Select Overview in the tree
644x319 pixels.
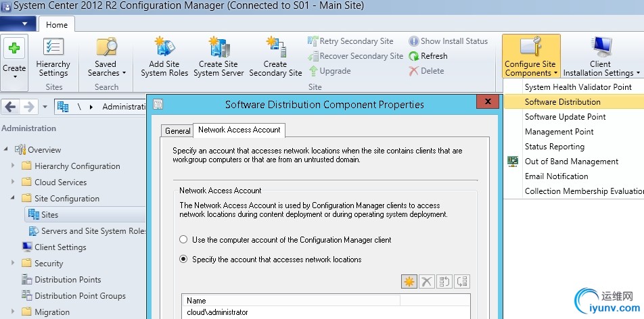click(x=38, y=150)
